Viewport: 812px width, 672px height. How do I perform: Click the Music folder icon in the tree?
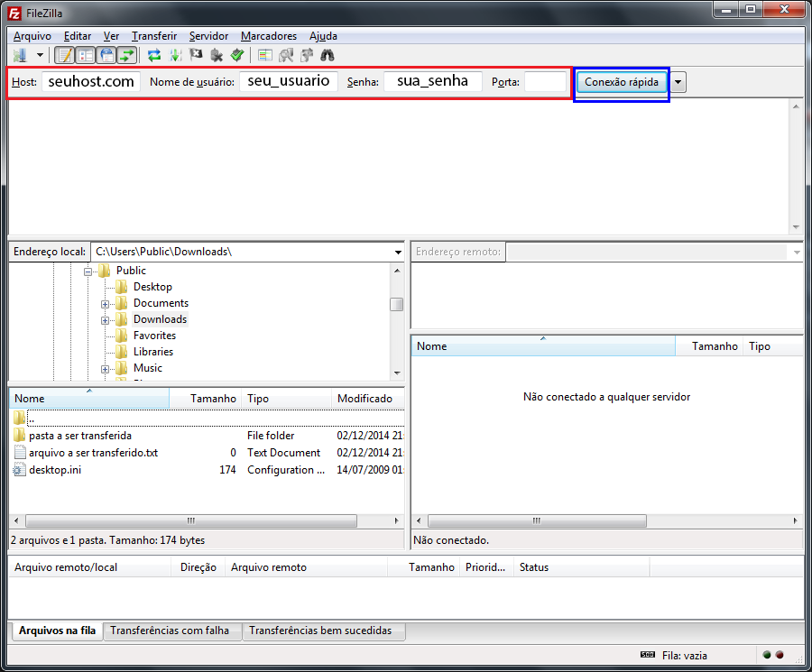point(122,368)
